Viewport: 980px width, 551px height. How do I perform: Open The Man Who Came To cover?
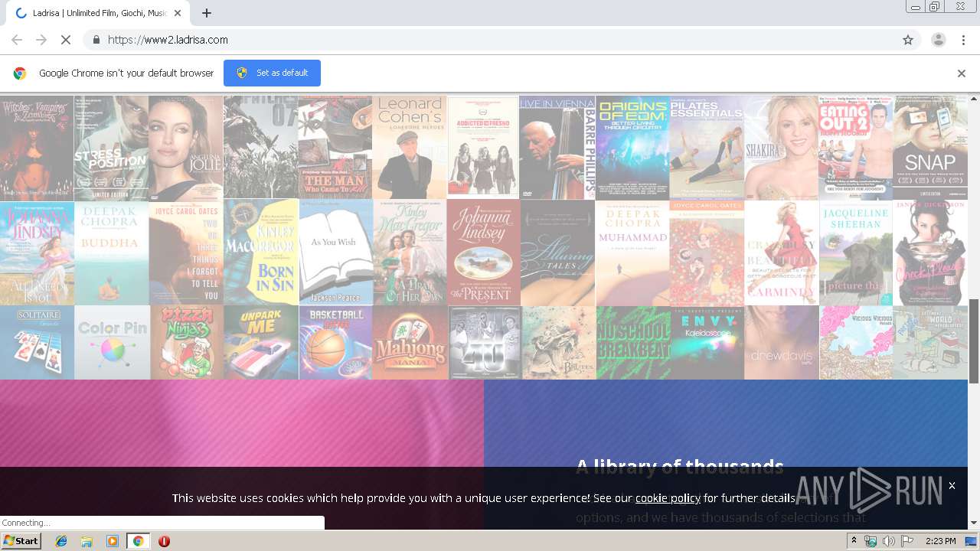pos(335,148)
